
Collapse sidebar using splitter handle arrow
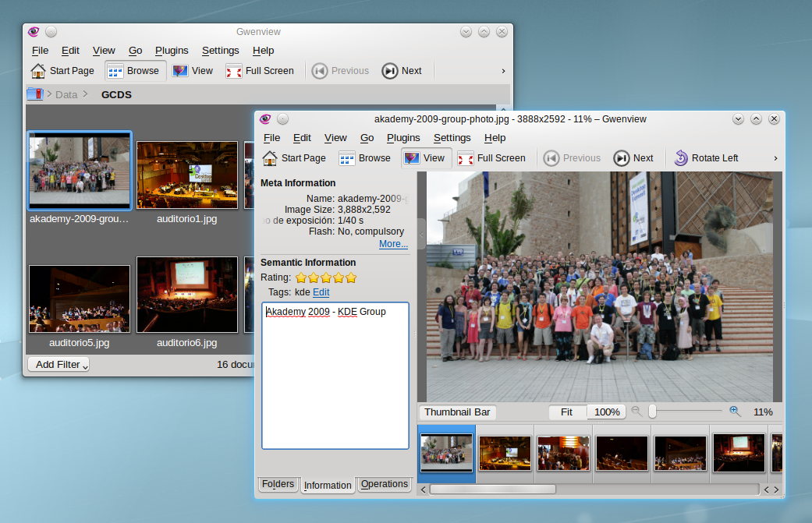[x=421, y=235]
